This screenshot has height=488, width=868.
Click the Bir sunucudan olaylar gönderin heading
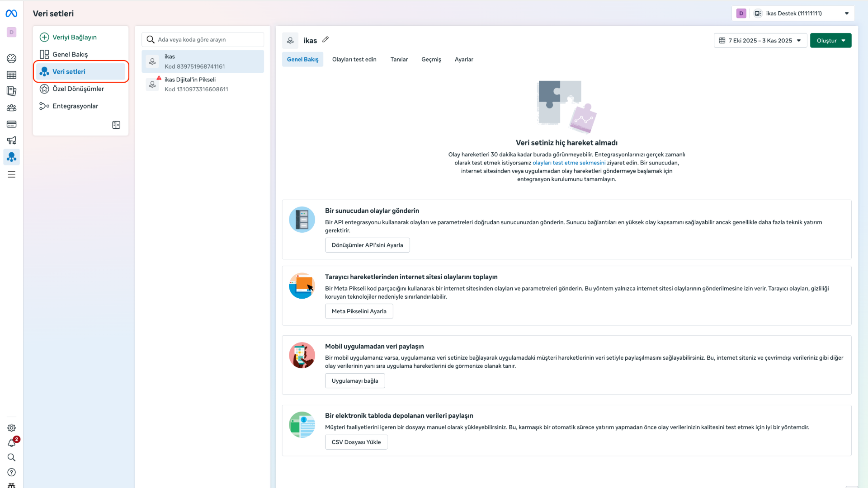click(x=372, y=211)
